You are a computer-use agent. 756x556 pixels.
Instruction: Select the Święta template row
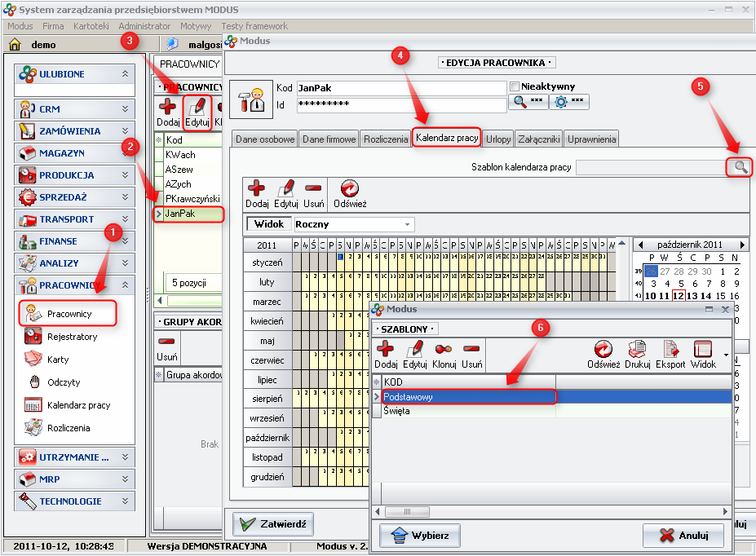397,411
